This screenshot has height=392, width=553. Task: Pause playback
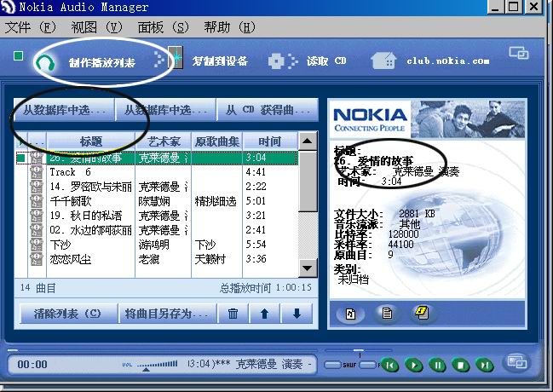click(x=437, y=366)
